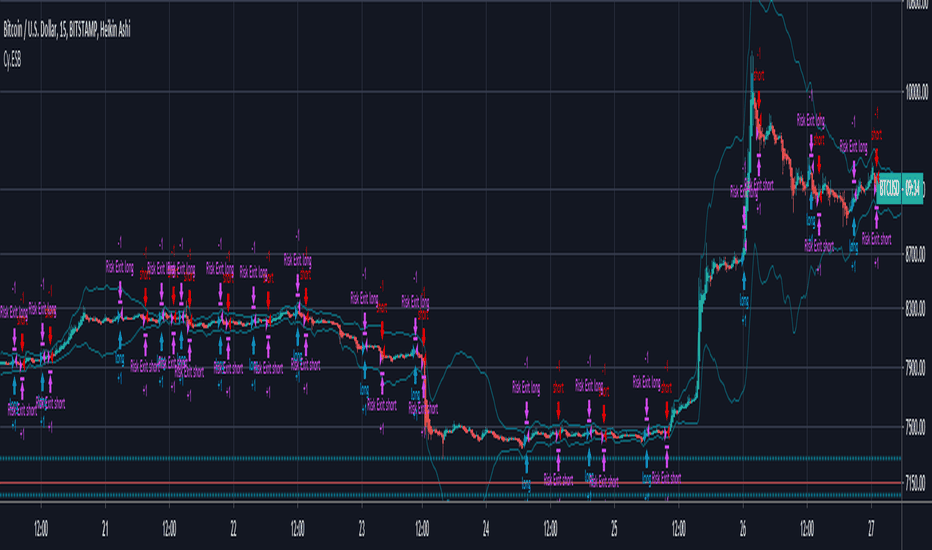This screenshot has height=550, width=932.
Task: Click the 7900.00 price axis label
Action: pos(916,367)
